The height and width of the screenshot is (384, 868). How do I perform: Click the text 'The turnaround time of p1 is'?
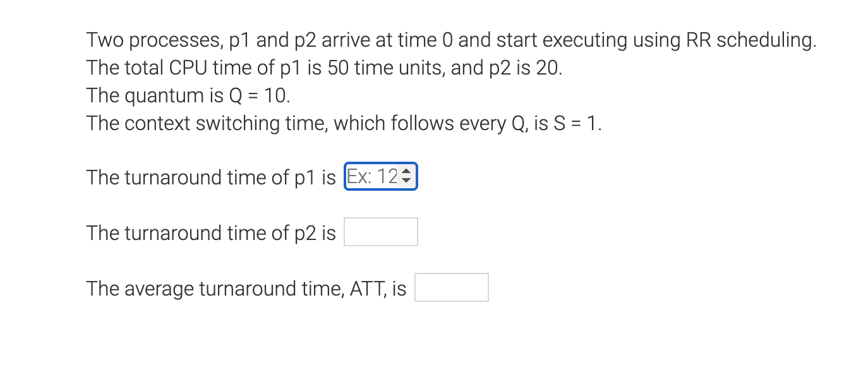click(212, 177)
